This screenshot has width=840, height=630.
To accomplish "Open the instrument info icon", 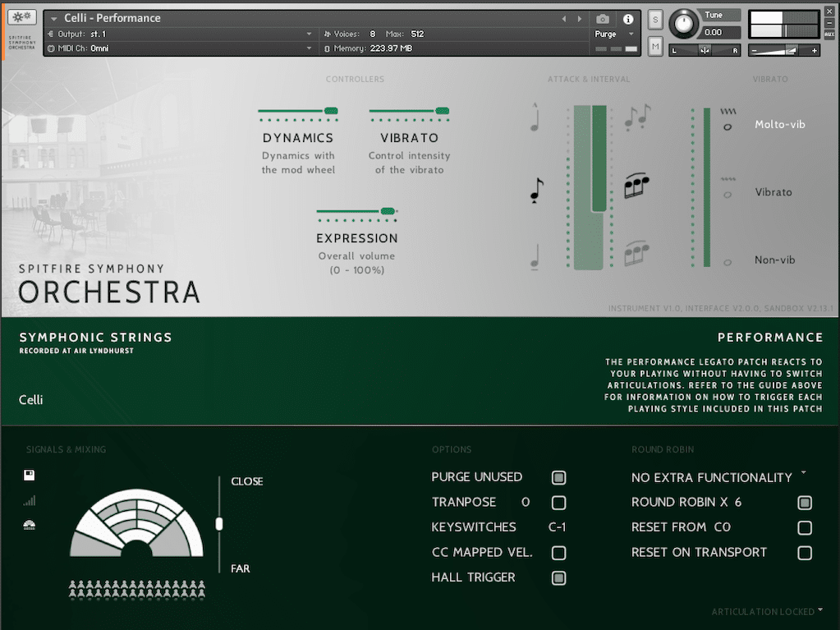I will pos(628,19).
